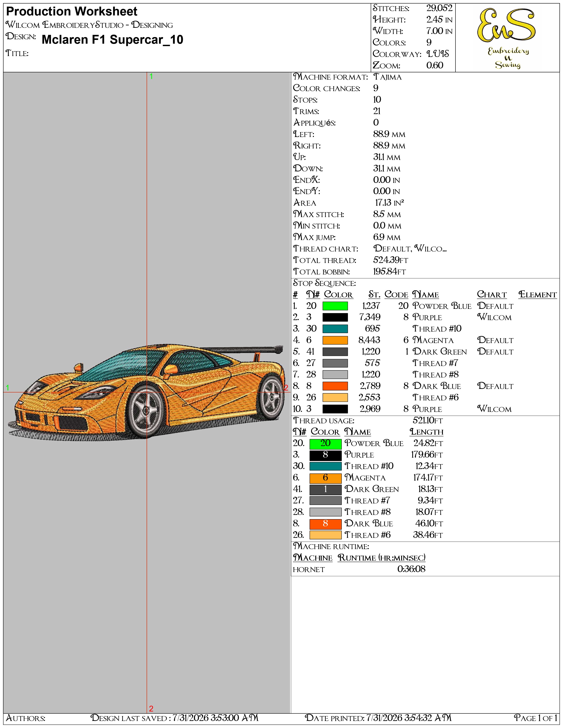This screenshot has width=563, height=728.
Task: Select the machine format value "Tajima"
Action: [387, 77]
